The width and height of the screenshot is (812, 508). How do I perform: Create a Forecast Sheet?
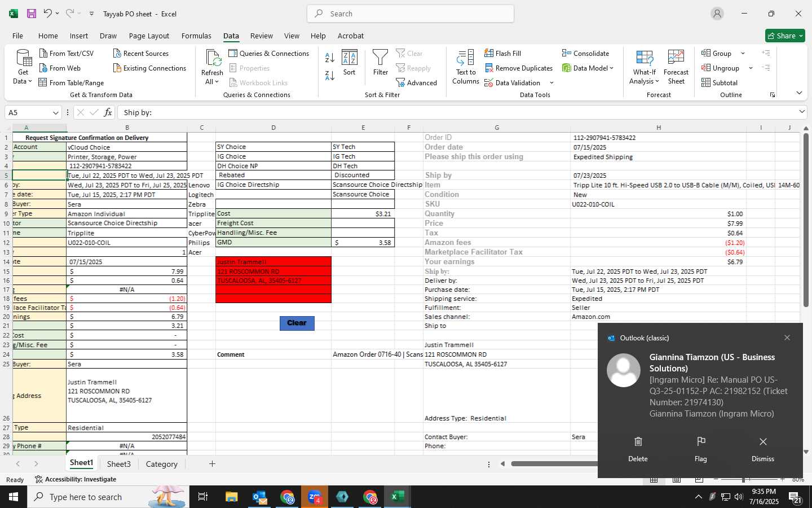click(x=676, y=67)
